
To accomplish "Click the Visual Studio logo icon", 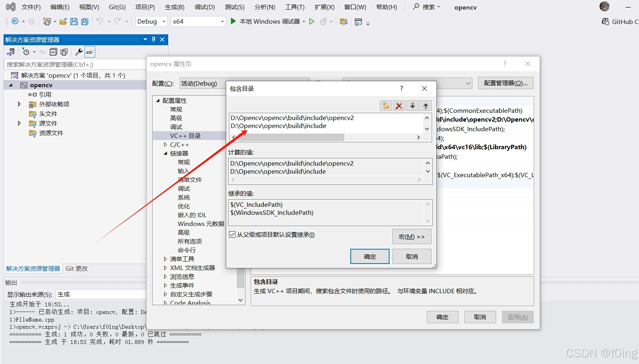I will 11,7.
